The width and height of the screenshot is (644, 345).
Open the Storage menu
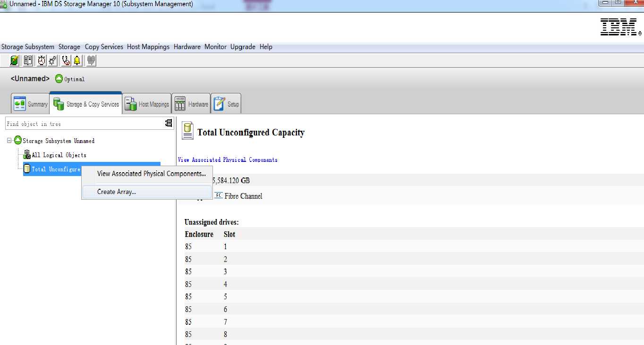pyautogui.click(x=69, y=47)
